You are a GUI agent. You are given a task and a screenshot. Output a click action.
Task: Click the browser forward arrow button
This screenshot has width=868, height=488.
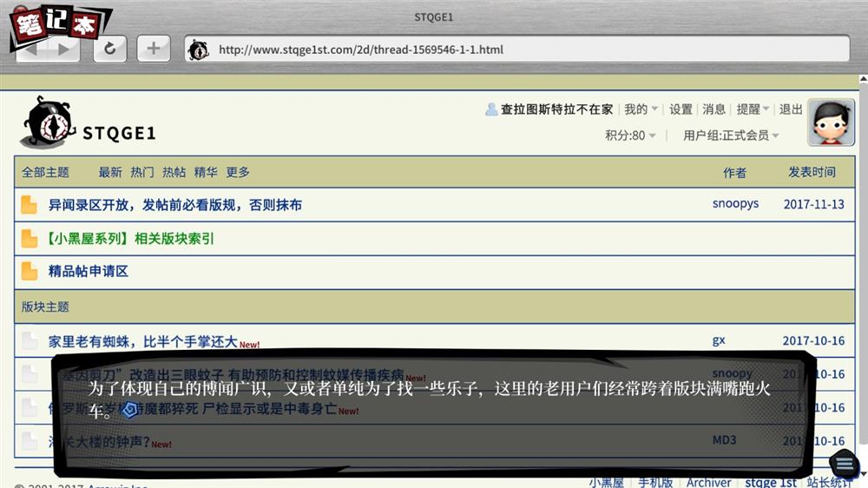[63, 50]
